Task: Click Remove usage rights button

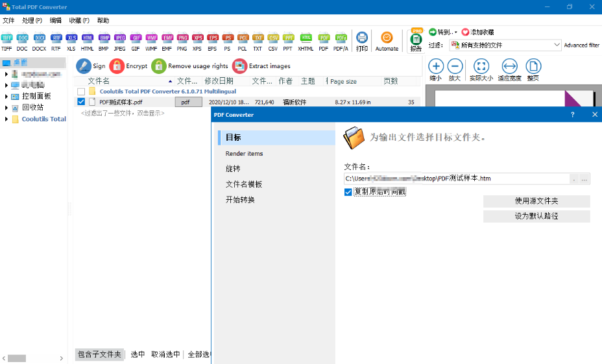Action: (x=189, y=66)
